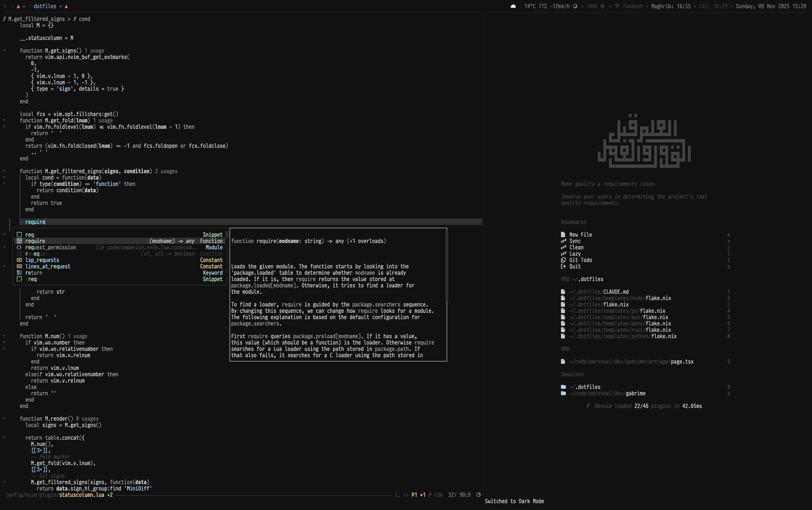This screenshot has height=510, width=812.
Task: Select the lines_at_request completion item
Action: [48, 267]
